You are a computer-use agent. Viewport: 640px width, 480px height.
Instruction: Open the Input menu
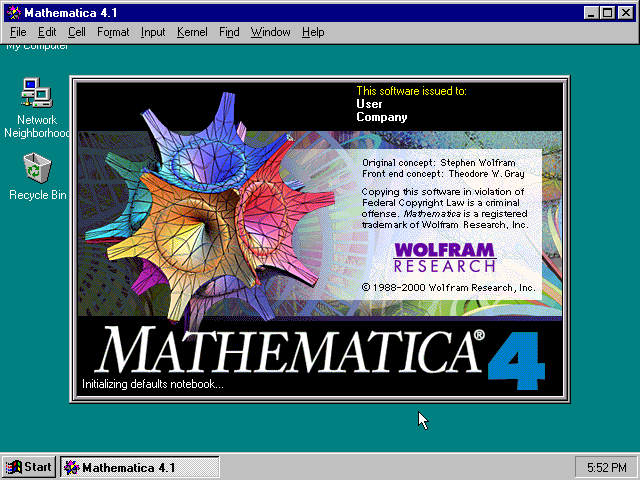153,32
